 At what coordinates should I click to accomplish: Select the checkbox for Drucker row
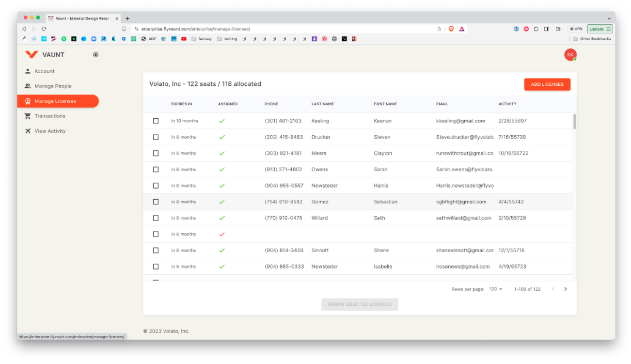coord(156,137)
